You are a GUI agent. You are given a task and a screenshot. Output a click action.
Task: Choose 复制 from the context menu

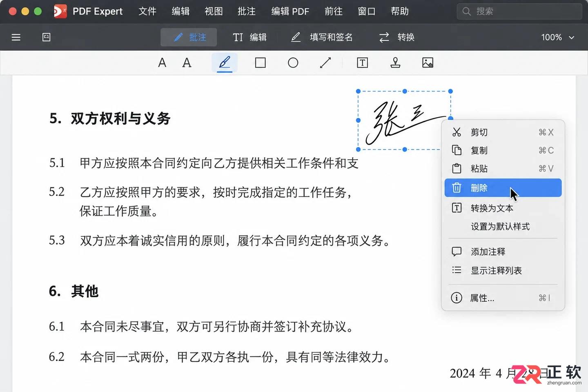(x=503, y=150)
